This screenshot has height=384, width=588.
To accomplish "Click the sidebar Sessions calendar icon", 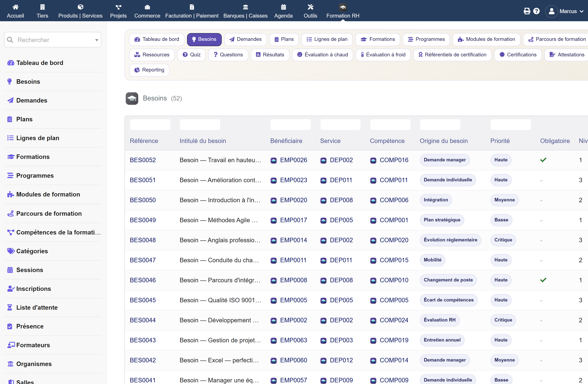I will point(10,270).
